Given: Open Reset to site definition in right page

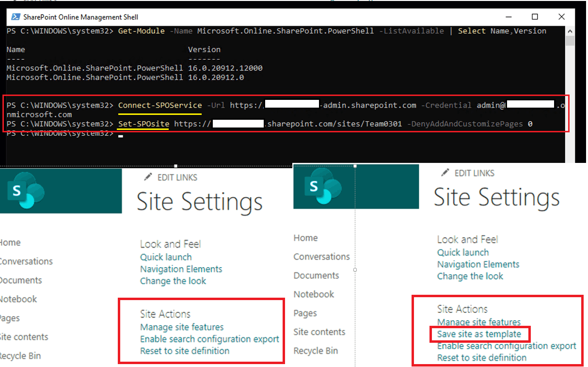Looking at the screenshot, I should click(x=482, y=358).
